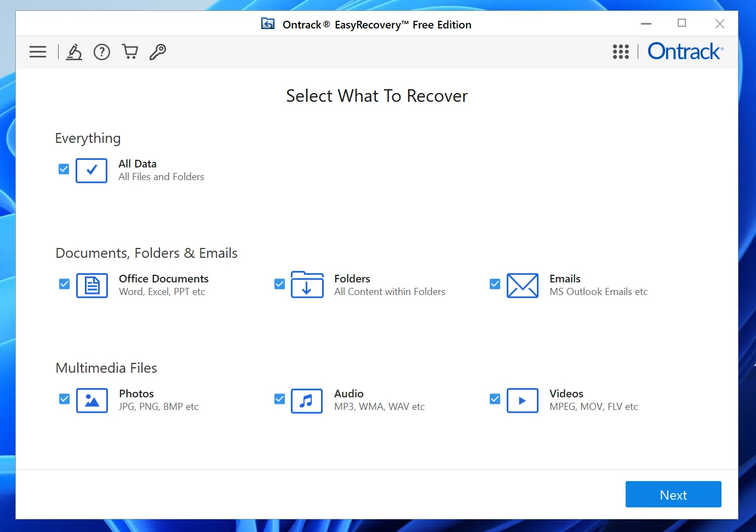Click the "Videos" label text
The image size is (756, 532).
tap(566, 394)
